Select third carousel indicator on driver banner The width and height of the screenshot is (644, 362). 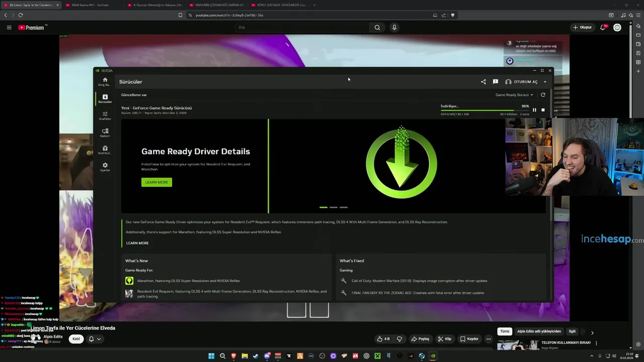pos(344,207)
